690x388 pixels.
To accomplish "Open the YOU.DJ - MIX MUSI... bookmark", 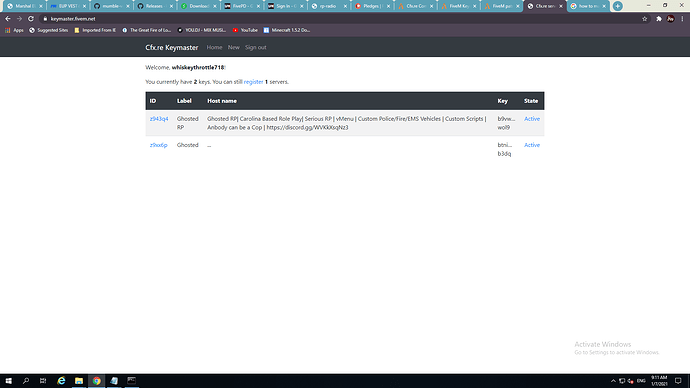I will (x=202, y=30).
